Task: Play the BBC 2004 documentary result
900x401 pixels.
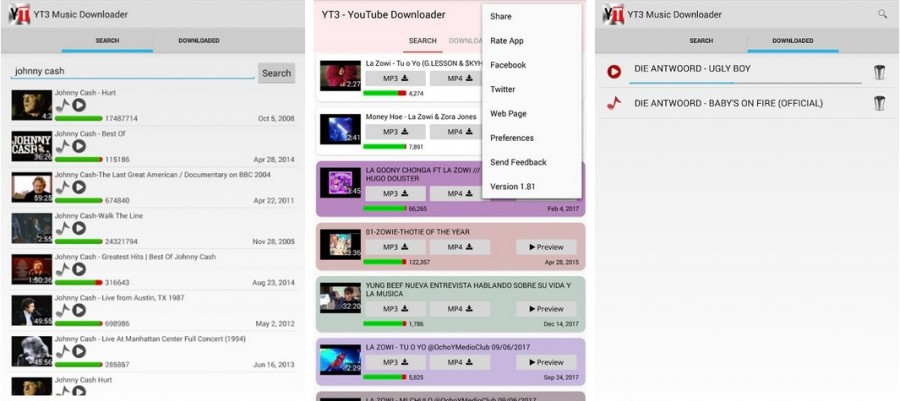Action: (79, 187)
